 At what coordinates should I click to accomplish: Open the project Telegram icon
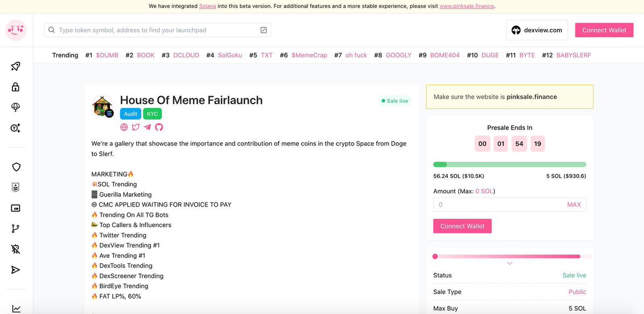pos(148,127)
